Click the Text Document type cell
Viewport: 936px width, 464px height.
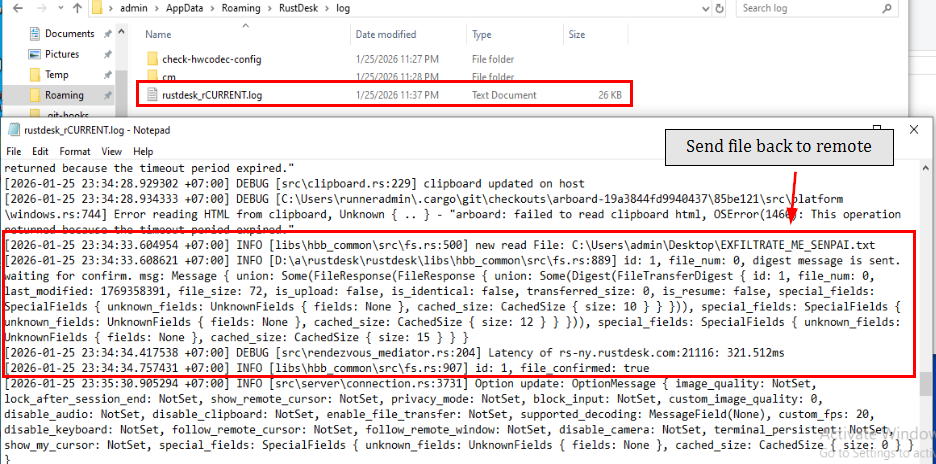click(x=504, y=95)
